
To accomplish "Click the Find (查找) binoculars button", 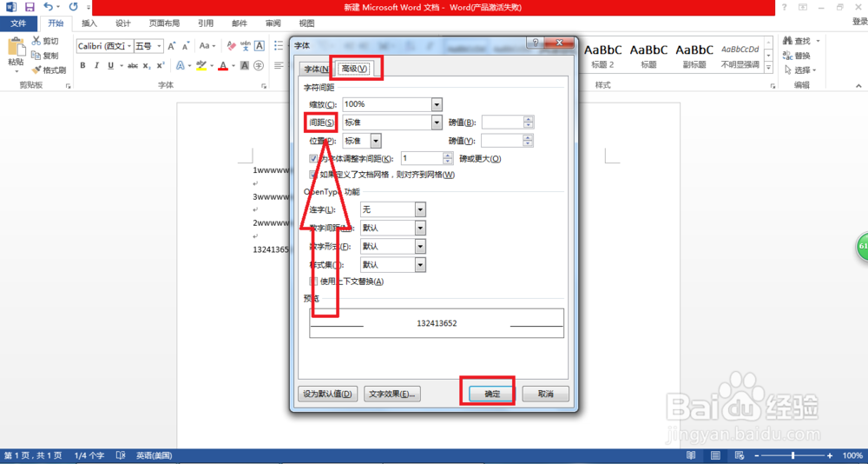I will click(797, 41).
